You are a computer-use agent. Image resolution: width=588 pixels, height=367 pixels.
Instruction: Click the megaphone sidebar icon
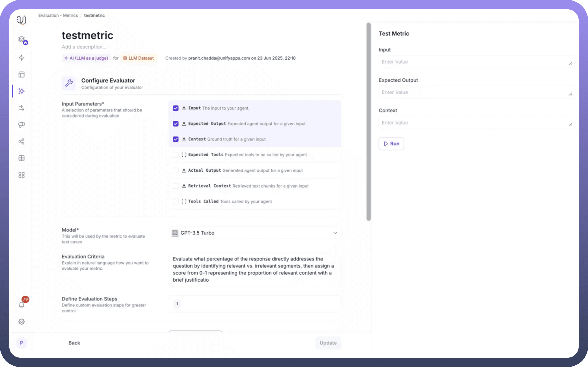[22, 125]
